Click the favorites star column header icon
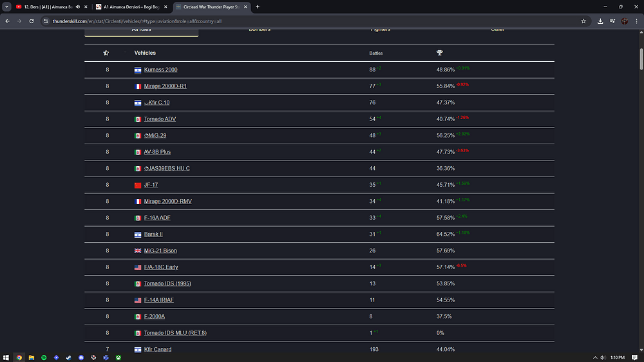The height and width of the screenshot is (362, 644). pos(106,53)
